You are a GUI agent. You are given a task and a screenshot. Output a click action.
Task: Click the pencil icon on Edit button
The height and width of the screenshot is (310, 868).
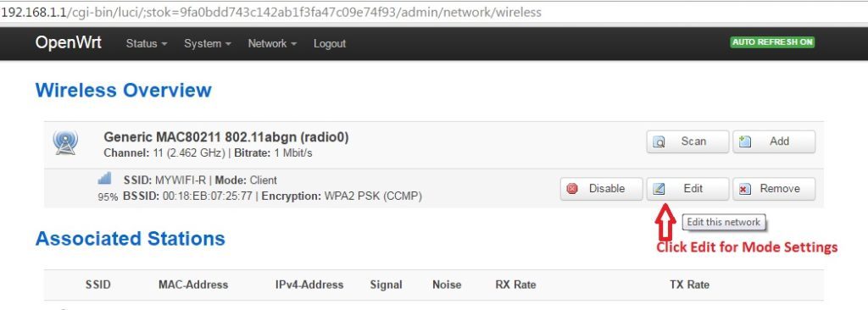pyautogui.click(x=659, y=189)
